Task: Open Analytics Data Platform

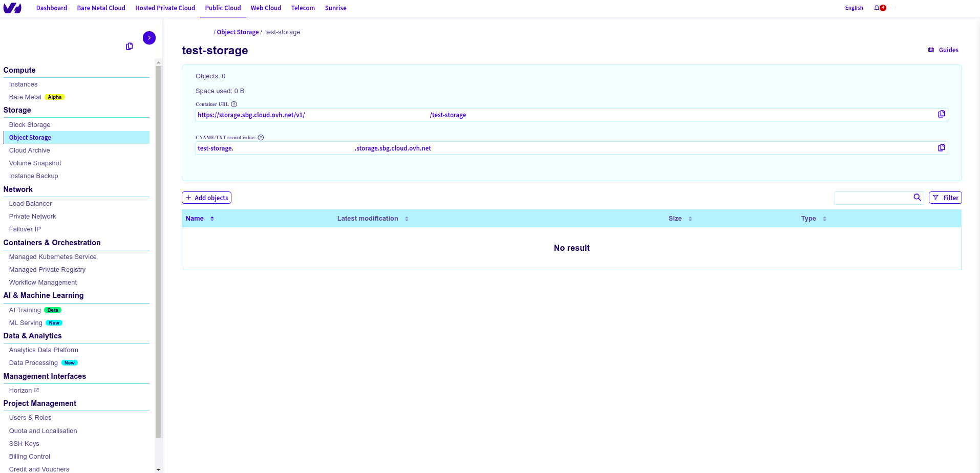Action: click(x=44, y=350)
